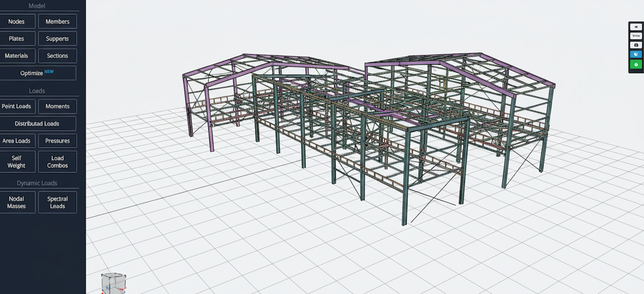The height and width of the screenshot is (294, 644).
Task: Click the text-labeled button below the eye icon
Action: 636,36
